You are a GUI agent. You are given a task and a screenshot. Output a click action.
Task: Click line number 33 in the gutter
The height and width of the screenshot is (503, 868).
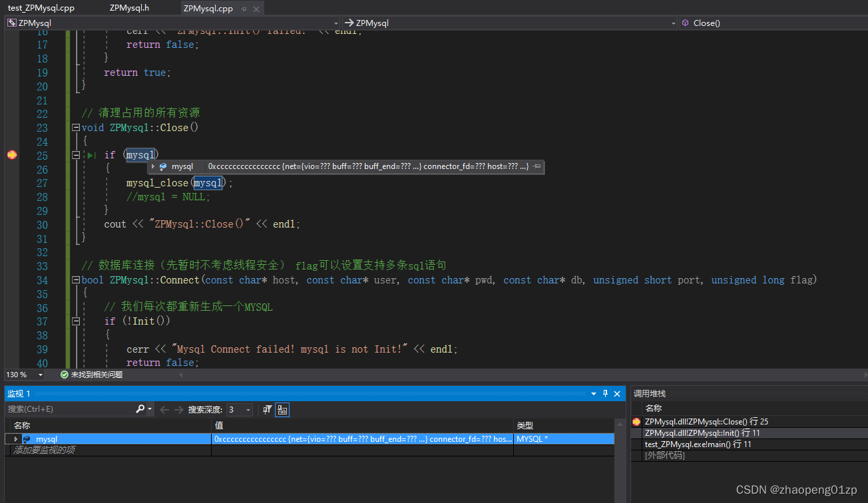click(42, 266)
